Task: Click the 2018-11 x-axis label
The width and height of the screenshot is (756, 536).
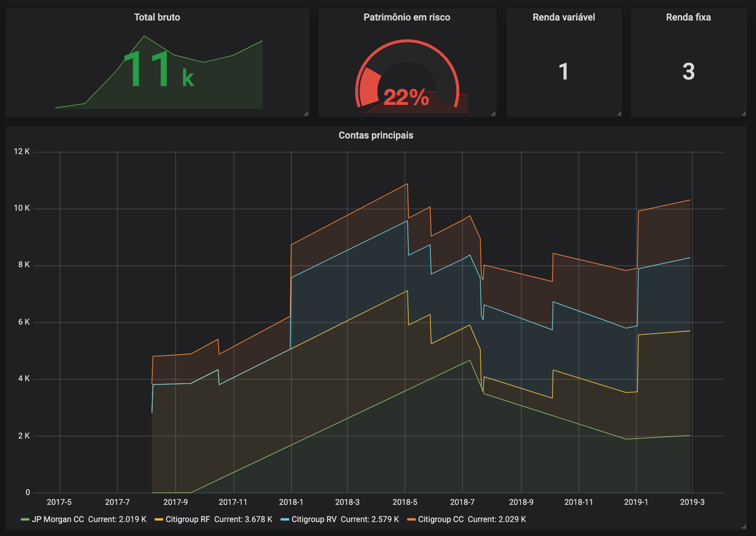Action: click(x=578, y=502)
